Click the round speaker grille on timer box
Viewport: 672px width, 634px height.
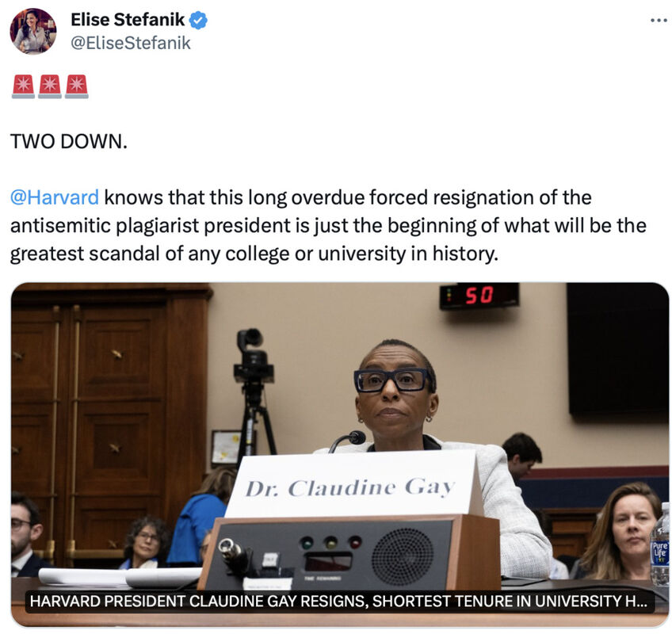[x=402, y=556]
